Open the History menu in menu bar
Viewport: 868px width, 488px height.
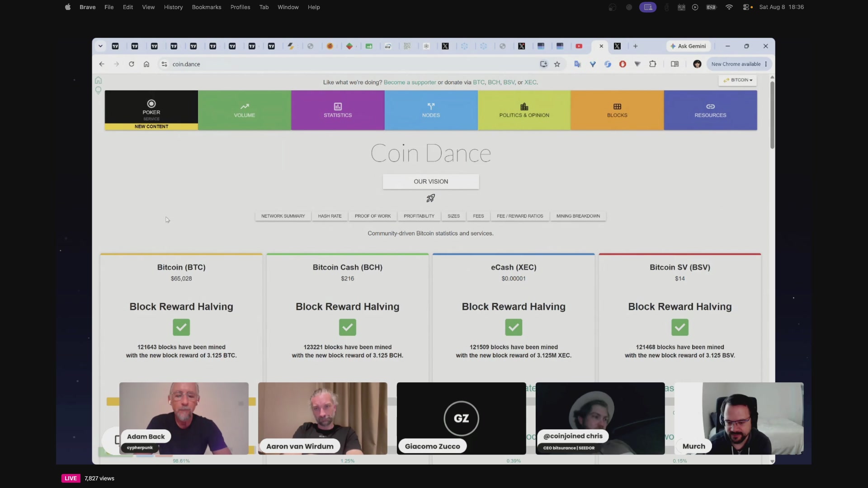[173, 7]
